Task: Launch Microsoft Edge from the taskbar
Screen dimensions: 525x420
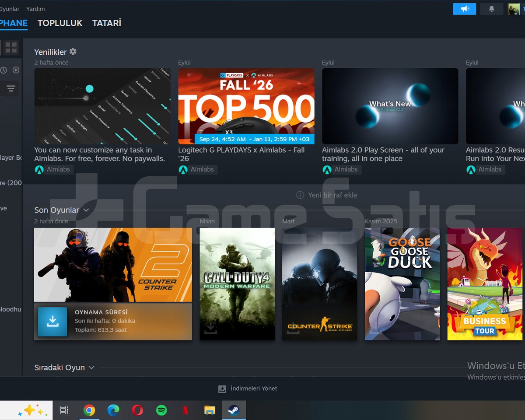Action: 113,410
